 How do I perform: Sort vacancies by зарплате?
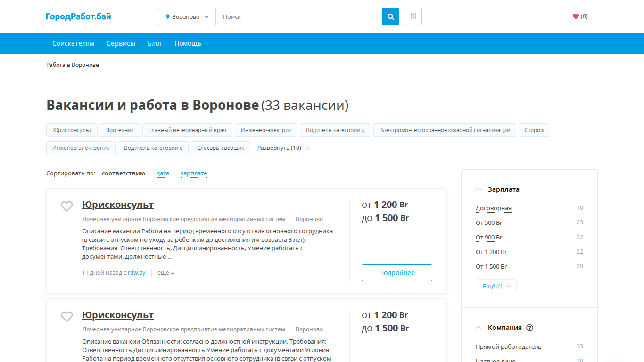click(194, 173)
